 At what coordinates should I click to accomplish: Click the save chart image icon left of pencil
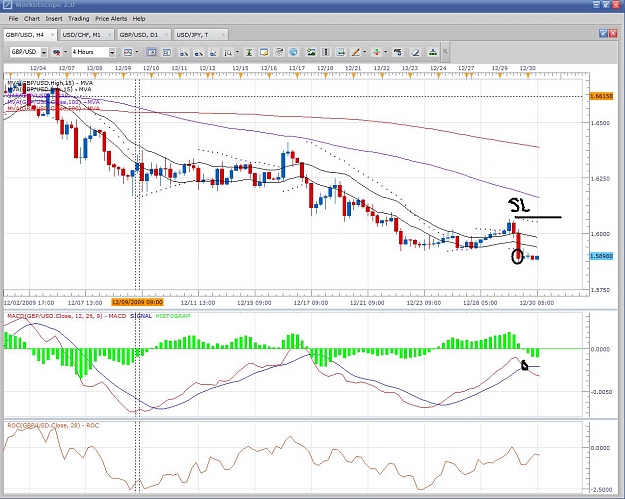pos(340,52)
